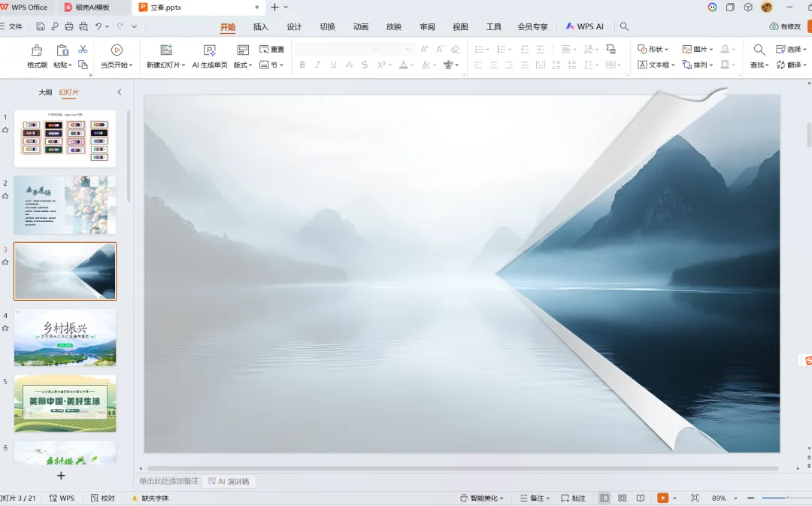Click the search magnifier next to WPS AI
Image resolution: width=812 pixels, height=506 pixels.
[x=624, y=26]
